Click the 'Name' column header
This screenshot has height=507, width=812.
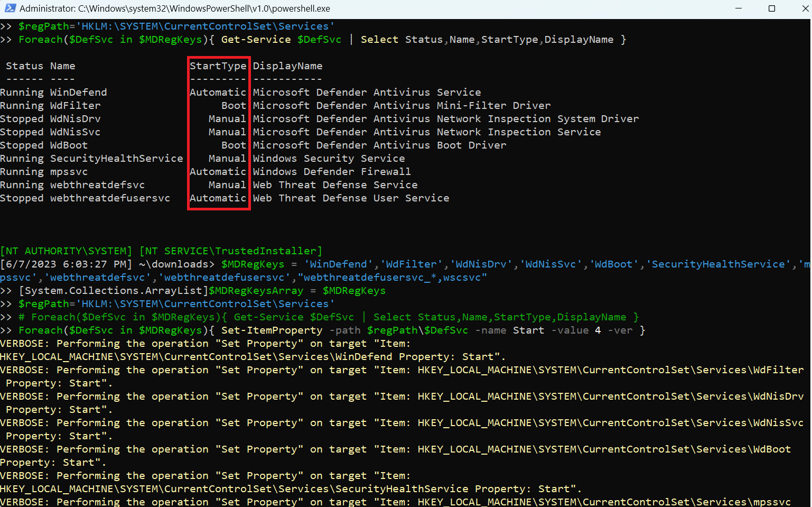(63, 66)
